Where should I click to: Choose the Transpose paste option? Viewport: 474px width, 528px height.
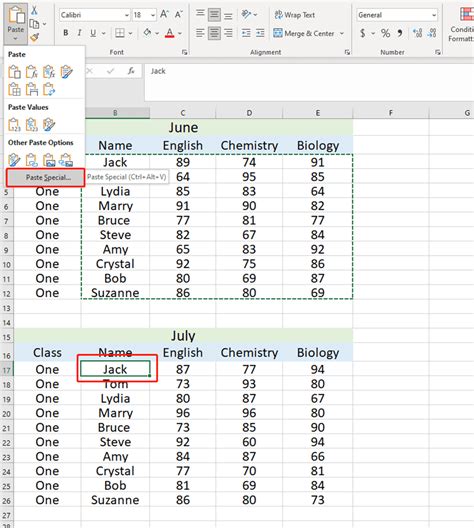coord(49,89)
